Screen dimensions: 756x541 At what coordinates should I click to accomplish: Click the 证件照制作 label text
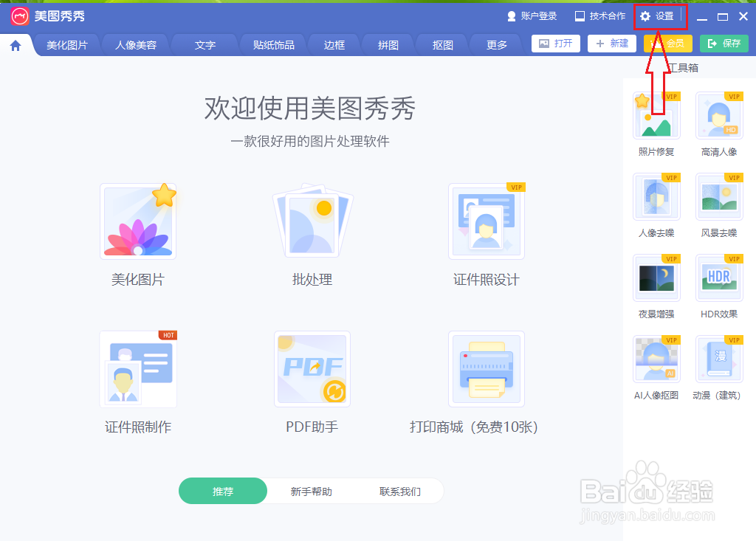point(138,427)
